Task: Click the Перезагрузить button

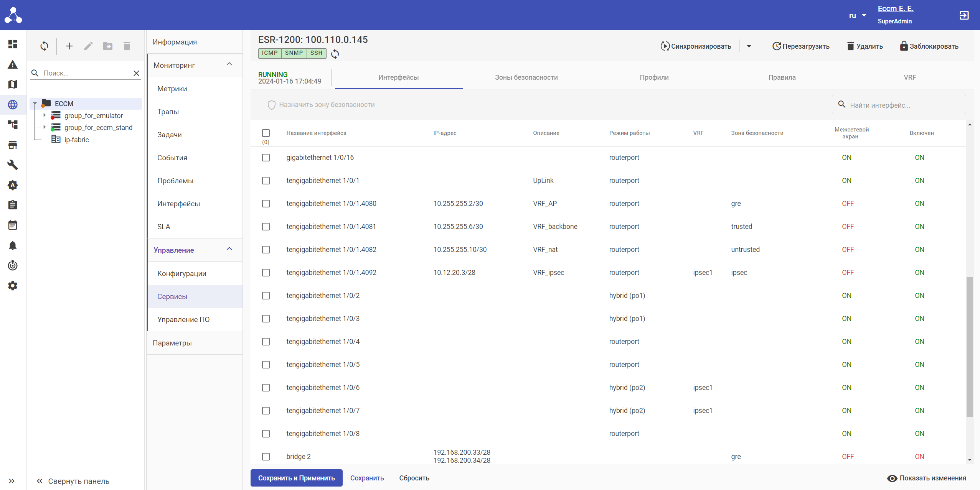Action: click(x=801, y=46)
